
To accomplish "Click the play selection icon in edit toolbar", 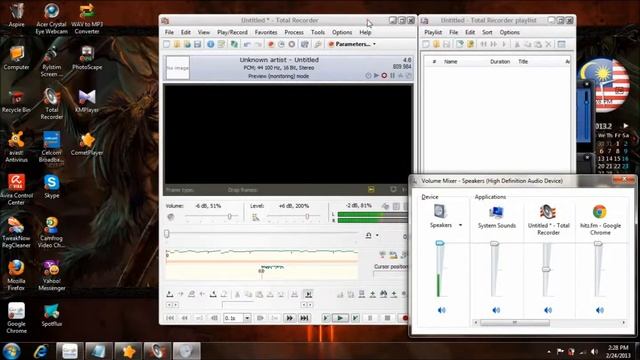I will click(x=308, y=294).
